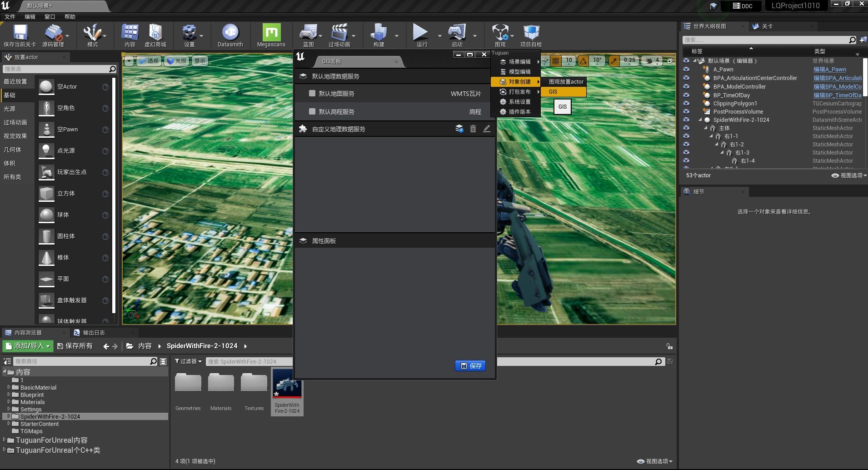Click the 保存 button in GIS panel

[x=470, y=366]
